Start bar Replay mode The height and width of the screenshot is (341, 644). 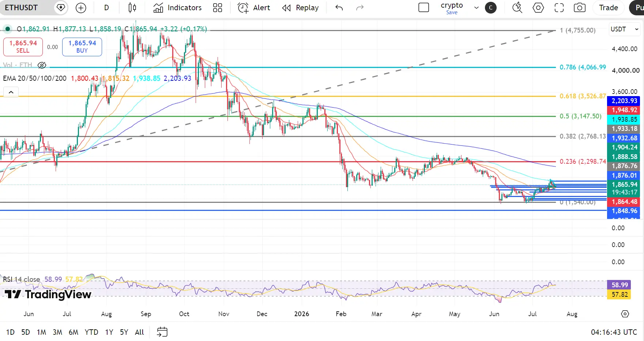(300, 8)
